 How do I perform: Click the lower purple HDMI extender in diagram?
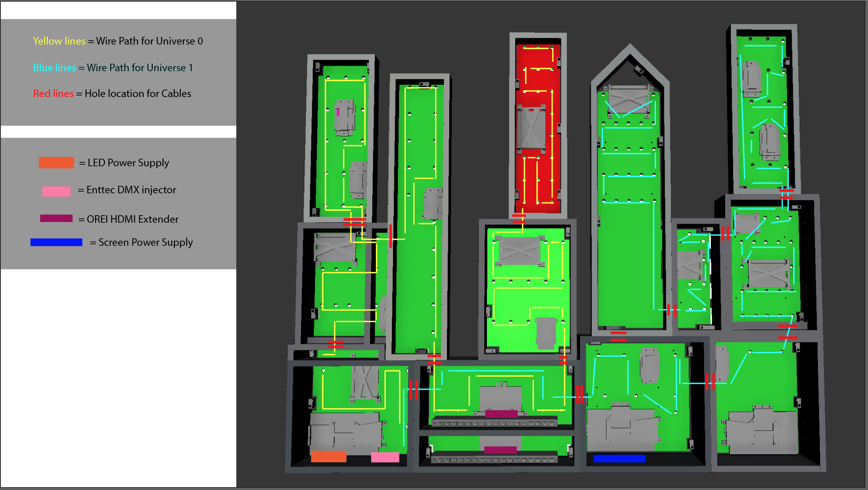(x=500, y=450)
